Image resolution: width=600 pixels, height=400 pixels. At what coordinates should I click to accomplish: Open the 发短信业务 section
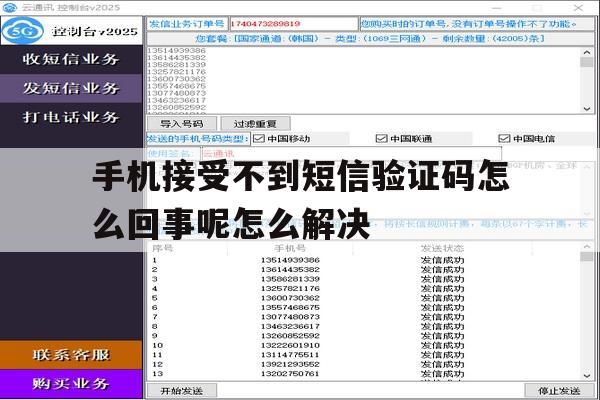tap(71, 88)
